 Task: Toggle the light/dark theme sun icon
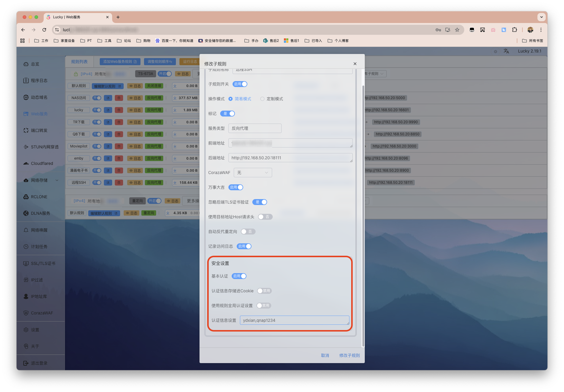click(x=496, y=51)
